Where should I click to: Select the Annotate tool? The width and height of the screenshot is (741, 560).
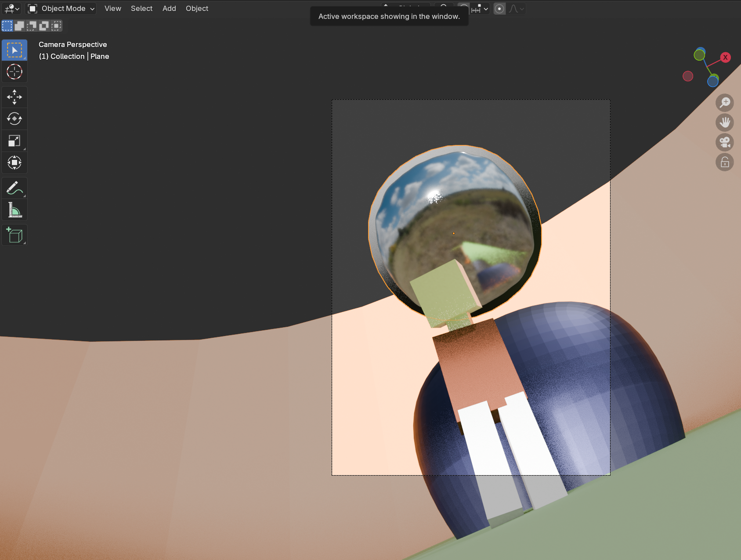coord(14,188)
